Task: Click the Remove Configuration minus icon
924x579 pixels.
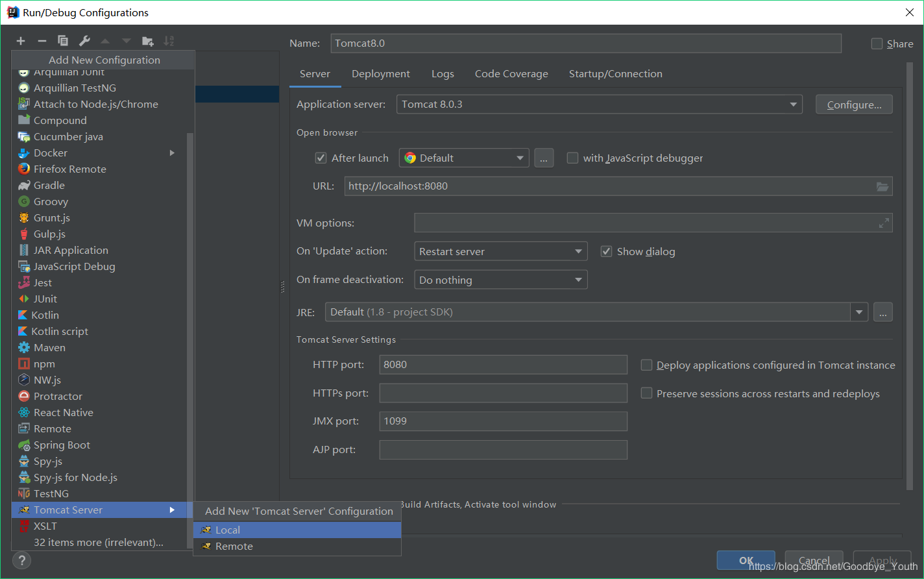Action: (x=42, y=41)
